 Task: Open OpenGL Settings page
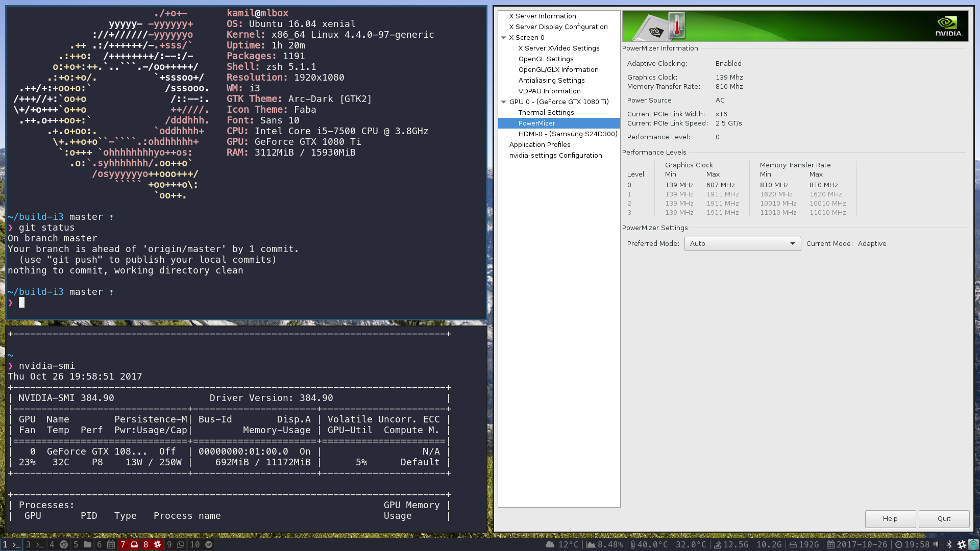546,59
